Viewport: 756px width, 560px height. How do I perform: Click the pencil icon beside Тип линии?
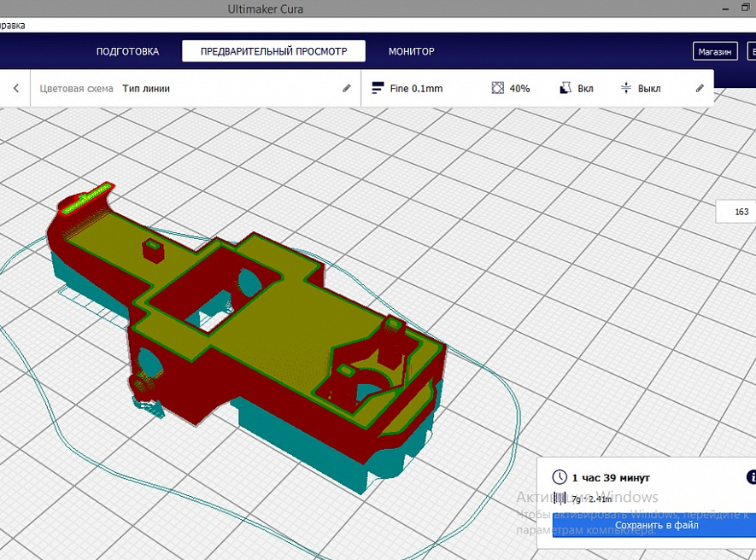[347, 88]
